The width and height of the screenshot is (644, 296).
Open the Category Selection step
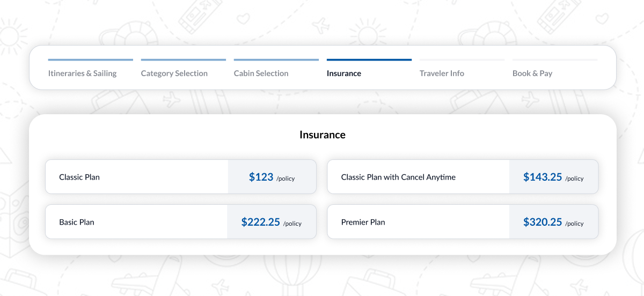(174, 73)
